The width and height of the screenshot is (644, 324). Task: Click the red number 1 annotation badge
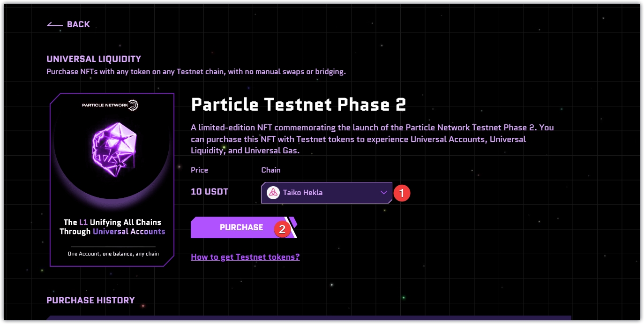[402, 193]
